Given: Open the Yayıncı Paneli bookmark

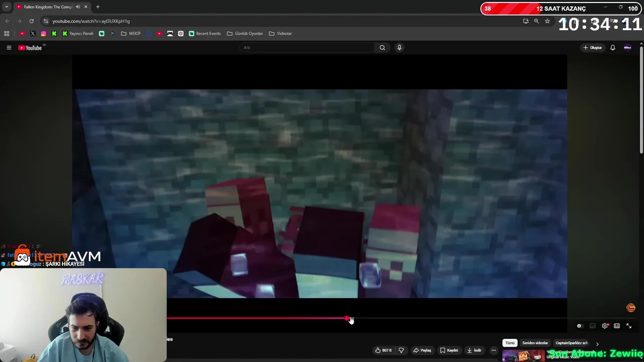Looking at the screenshot, I should pos(78,34).
